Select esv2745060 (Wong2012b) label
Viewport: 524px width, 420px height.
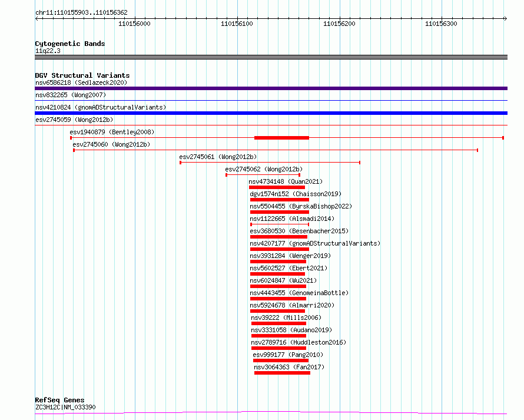pos(111,144)
